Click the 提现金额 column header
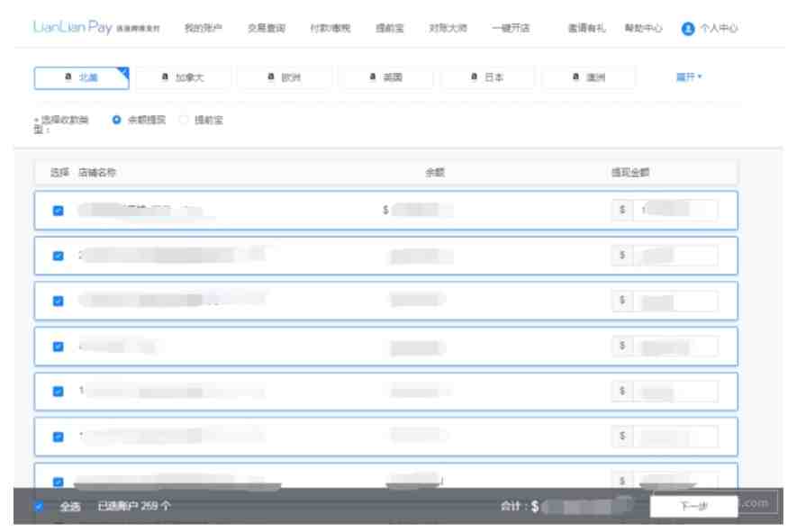The width and height of the screenshot is (797, 532). [630, 172]
